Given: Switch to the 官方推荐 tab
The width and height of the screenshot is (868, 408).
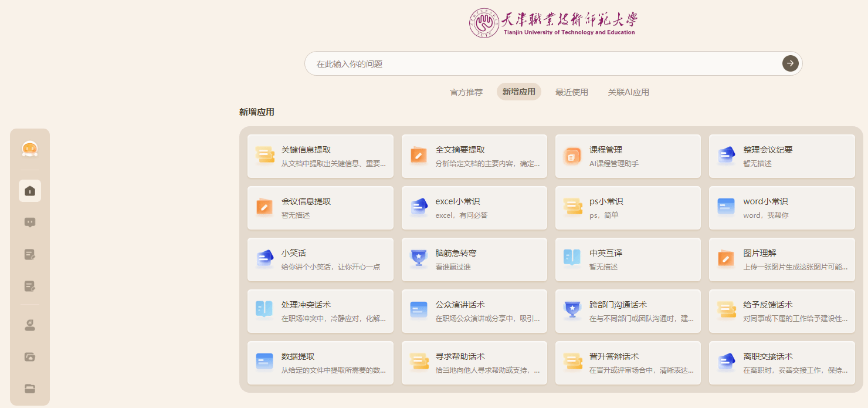Looking at the screenshot, I should (x=466, y=92).
